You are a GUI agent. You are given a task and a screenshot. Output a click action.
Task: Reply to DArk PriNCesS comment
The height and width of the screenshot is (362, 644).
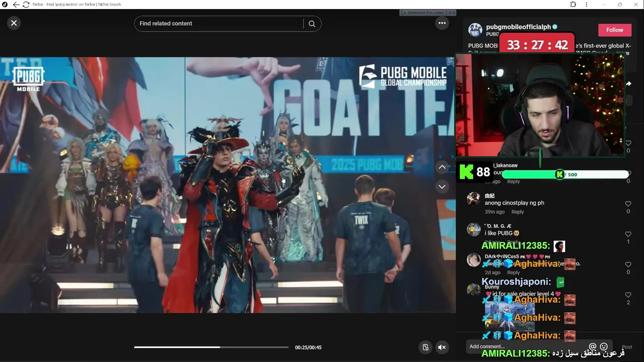[513, 273]
